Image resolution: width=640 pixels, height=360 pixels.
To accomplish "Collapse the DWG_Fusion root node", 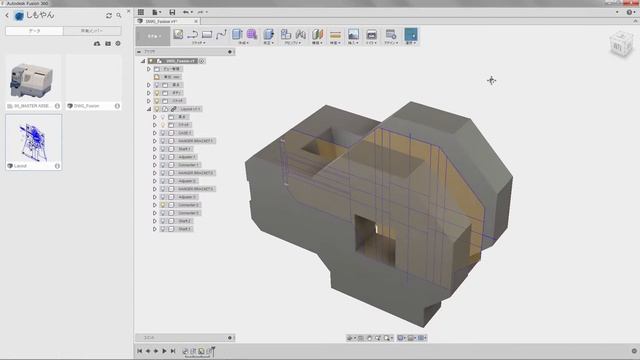I will 143,61.
